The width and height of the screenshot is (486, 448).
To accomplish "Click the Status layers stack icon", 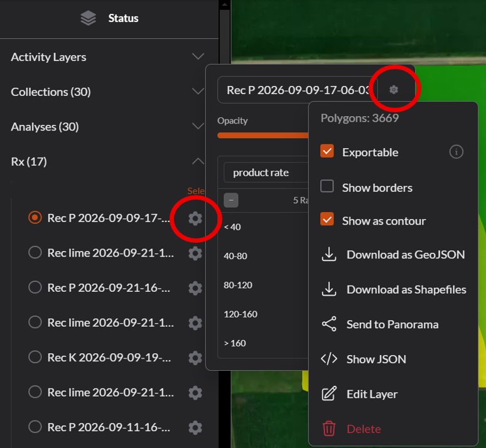I will pos(89,18).
